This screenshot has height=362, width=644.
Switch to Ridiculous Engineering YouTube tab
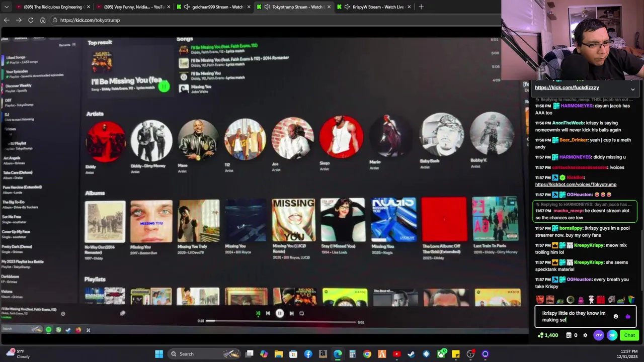(53, 7)
